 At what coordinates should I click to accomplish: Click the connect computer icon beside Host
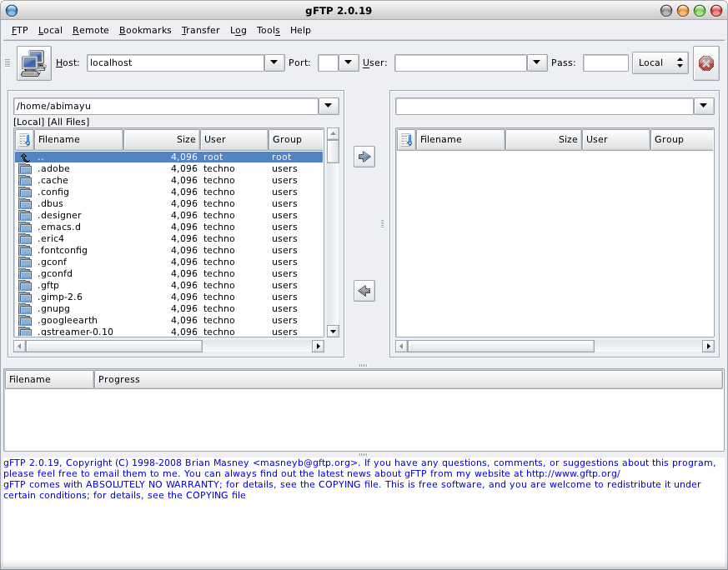coord(34,63)
